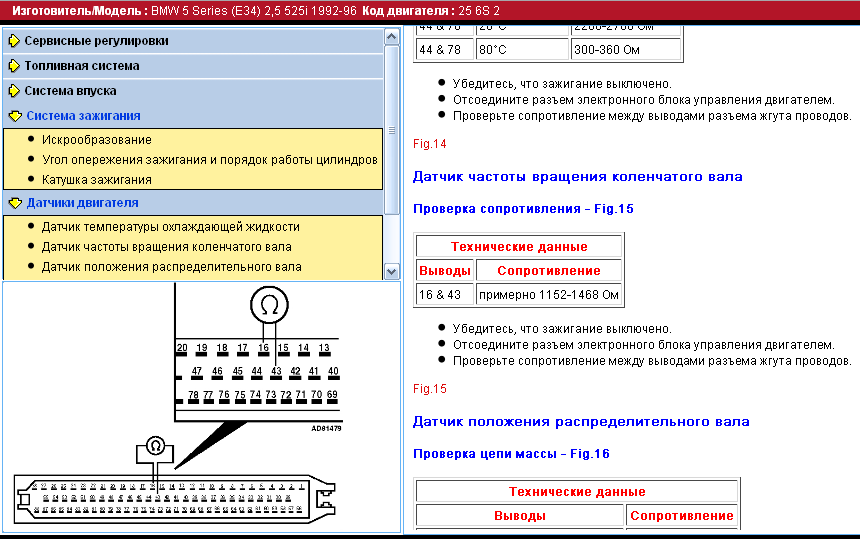Expand the Сервисные регулировки arrow icon
The image size is (860, 539).
click(14, 41)
